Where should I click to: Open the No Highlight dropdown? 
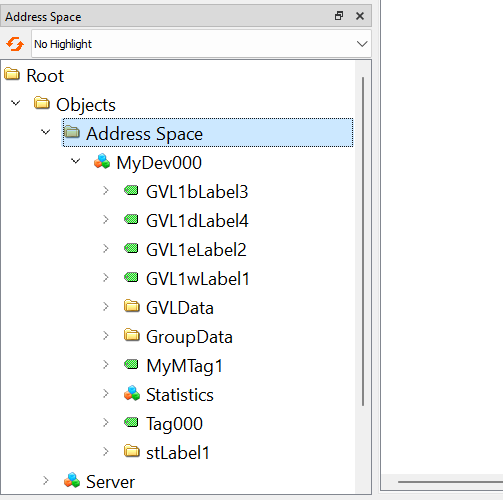click(201, 44)
